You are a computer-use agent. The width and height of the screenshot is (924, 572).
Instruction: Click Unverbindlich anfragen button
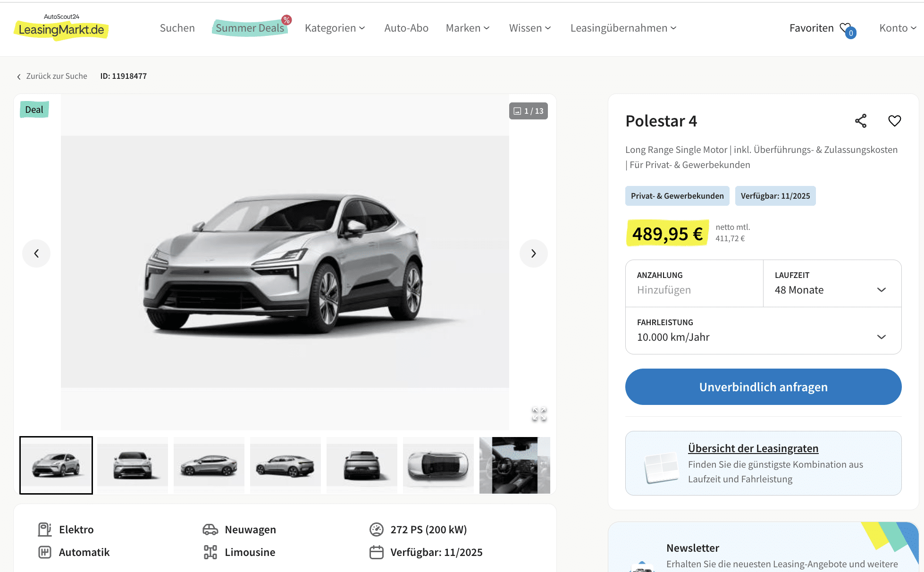[x=764, y=387]
